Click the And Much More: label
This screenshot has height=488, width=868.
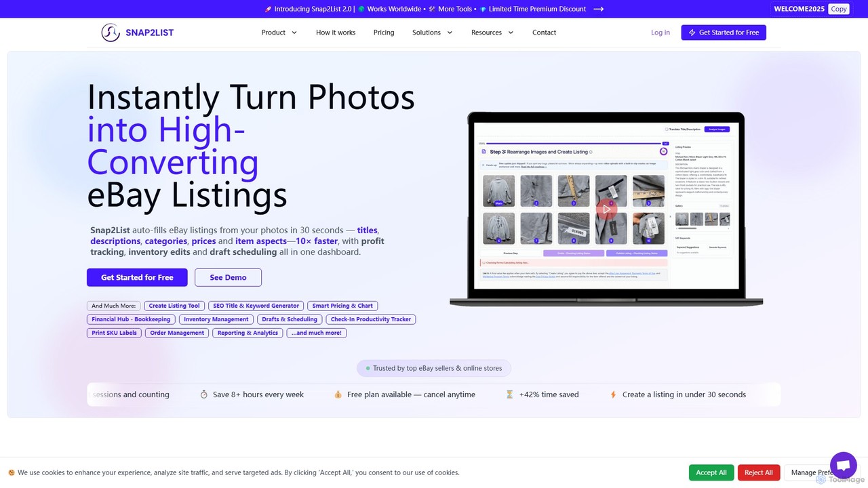[114, 306]
